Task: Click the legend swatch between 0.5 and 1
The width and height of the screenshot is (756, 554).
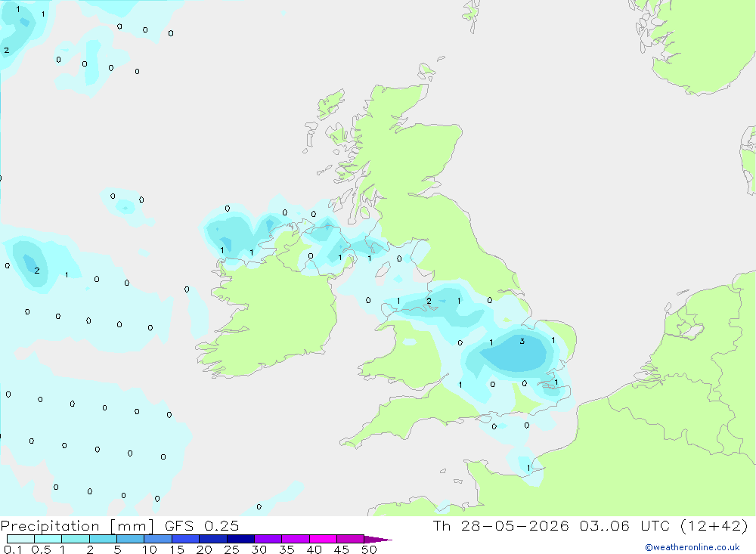Action: point(48,539)
